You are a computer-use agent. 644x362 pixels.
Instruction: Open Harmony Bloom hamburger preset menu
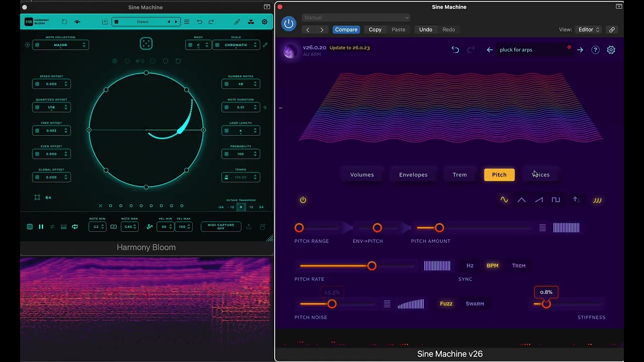coord(187,22)
